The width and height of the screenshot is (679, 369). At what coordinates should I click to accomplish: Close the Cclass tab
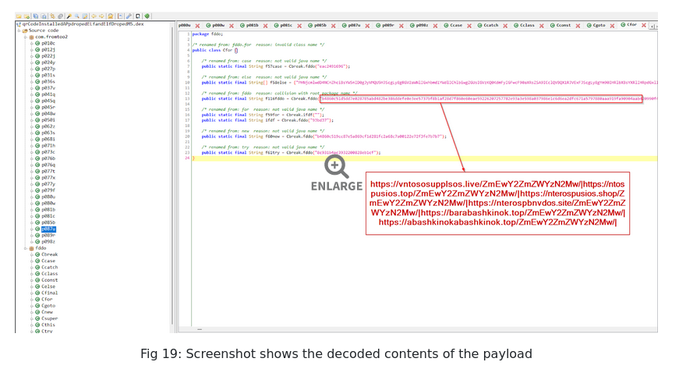(x=541, y=26)
